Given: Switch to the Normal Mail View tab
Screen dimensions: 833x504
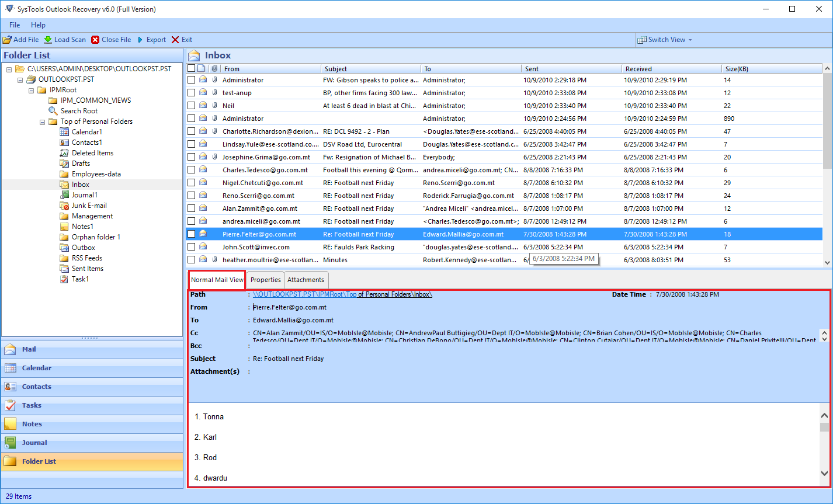Looking at the screenshot, I should pyautogui.click(x=217, y=280).
